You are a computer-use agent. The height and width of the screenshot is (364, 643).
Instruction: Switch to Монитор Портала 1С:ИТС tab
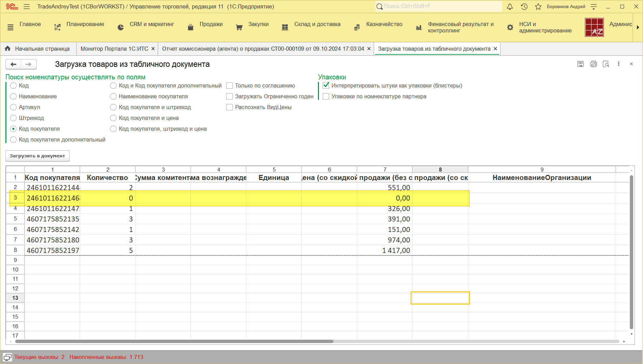click(114, 49)
